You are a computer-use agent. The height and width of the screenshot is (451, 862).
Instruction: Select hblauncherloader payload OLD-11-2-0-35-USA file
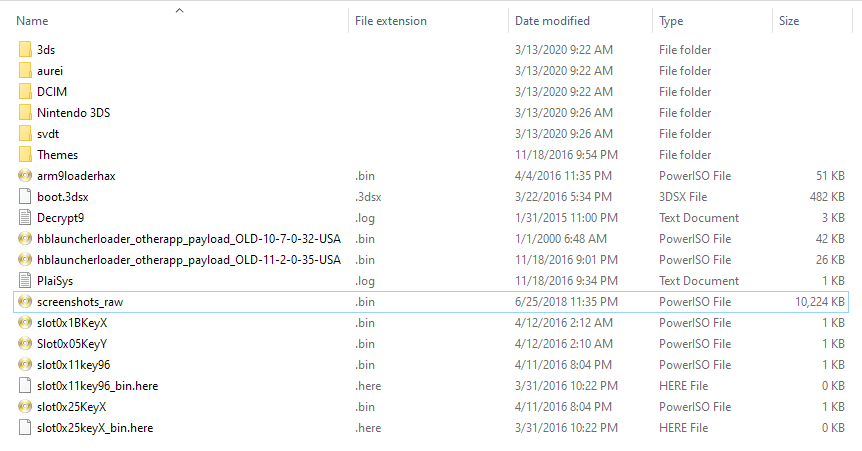(431, 260)
